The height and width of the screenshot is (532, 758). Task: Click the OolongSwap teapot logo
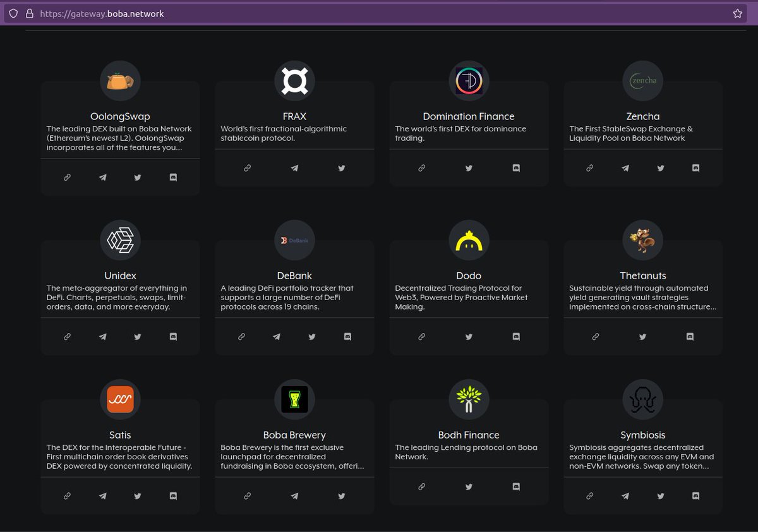click(x=120, y=81)
